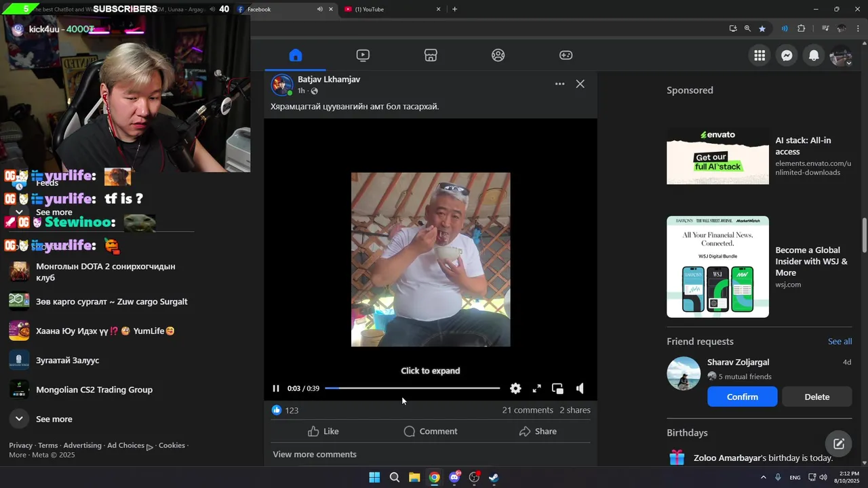
Task: Open the Cookies footer link
Action: coord(172,445)
